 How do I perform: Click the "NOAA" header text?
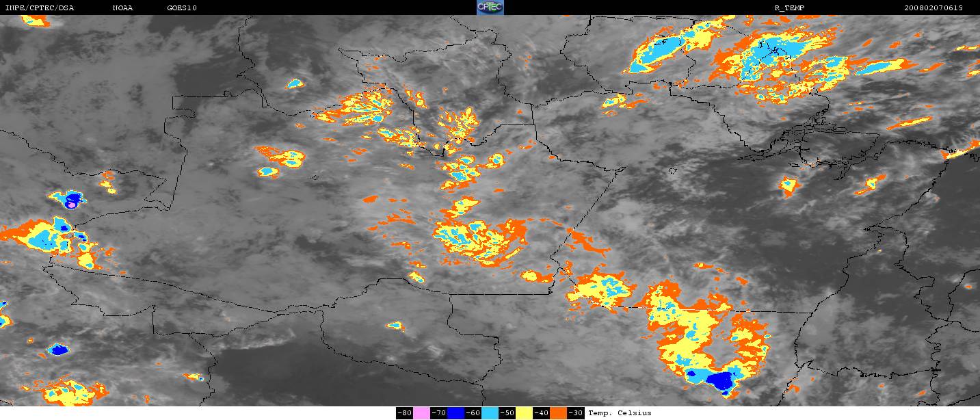coord(123,8)
